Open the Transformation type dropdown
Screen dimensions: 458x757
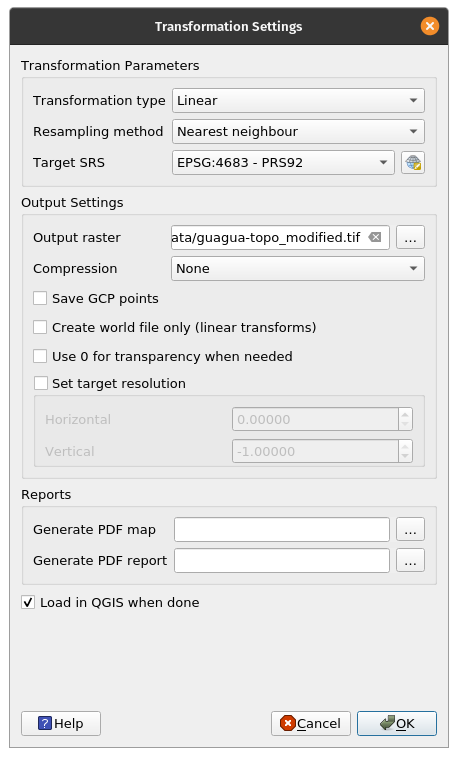point(298,100)
